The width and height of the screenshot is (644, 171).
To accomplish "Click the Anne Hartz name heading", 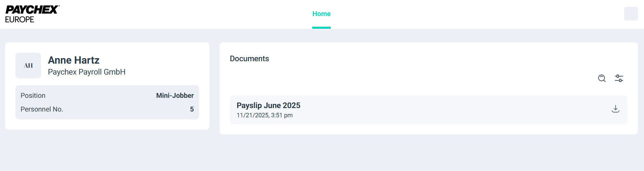I will [x=74, y=60].
